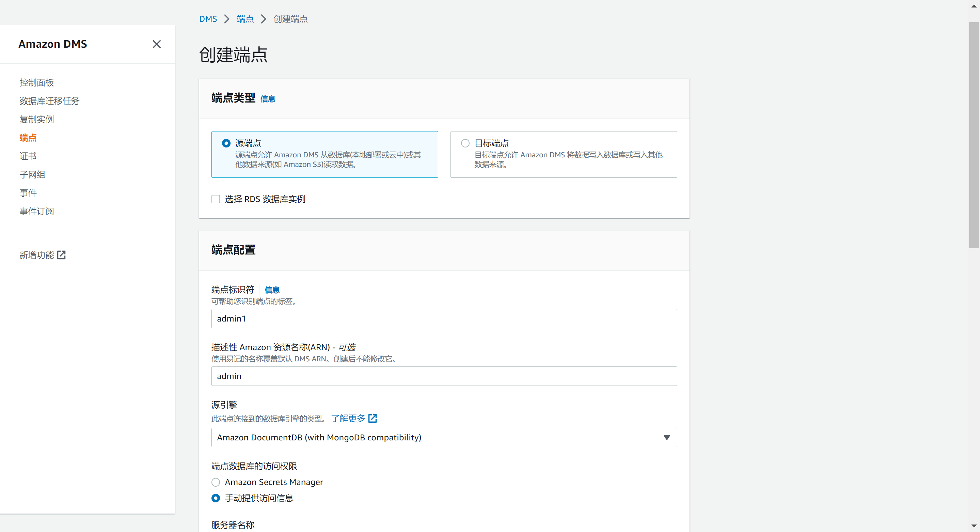Screen dimensions: 980x532
Task: Click the 信息 link beside 端点类型
Action: coord(267,99)
